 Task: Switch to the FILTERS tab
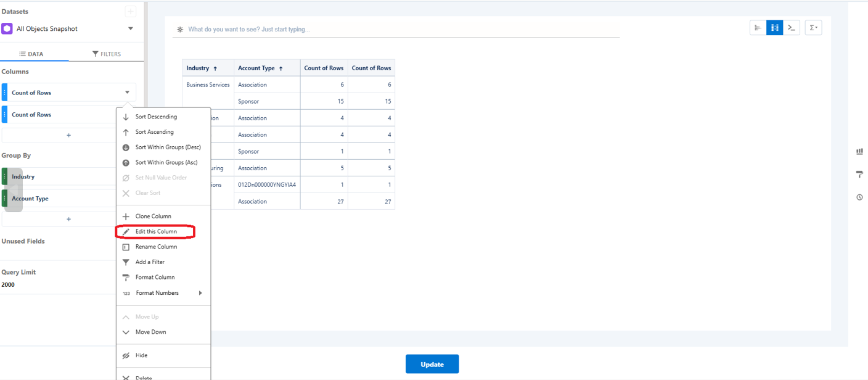[x=108, y=54]
